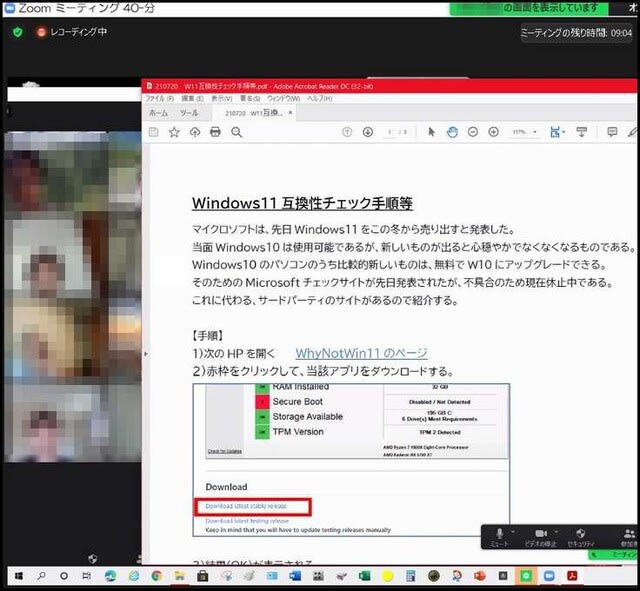Go to previous page with up arrow icon

(347, 132)
